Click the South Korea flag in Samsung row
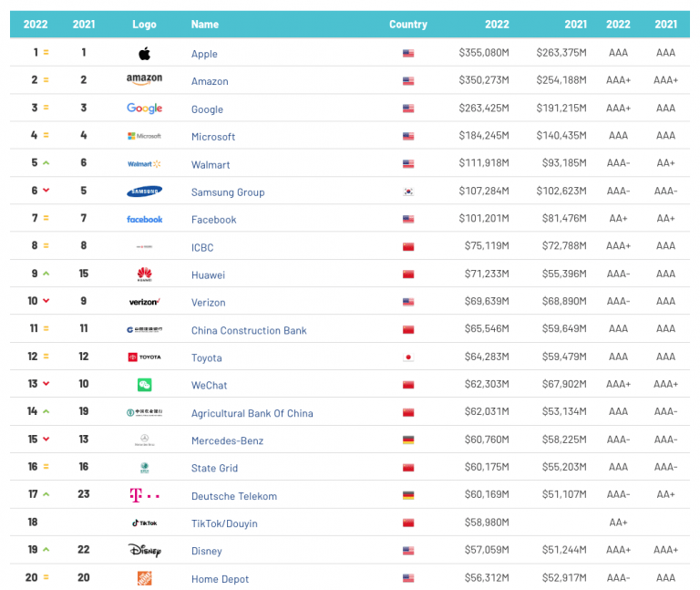 tap(408, 191)
